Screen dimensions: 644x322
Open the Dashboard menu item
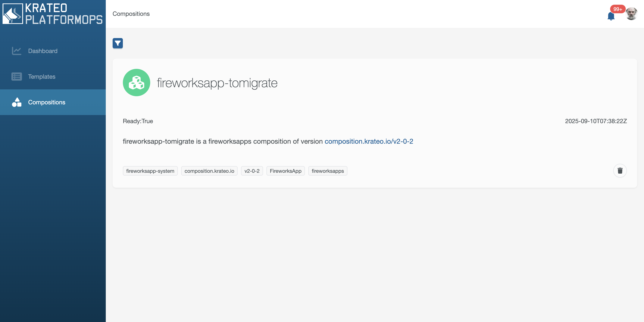pos(43,51)
